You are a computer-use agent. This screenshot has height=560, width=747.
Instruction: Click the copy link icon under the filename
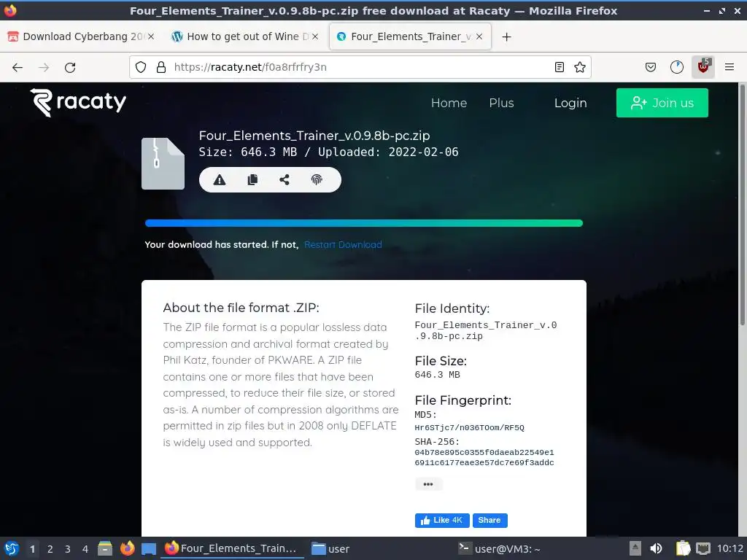coord(252,179)
